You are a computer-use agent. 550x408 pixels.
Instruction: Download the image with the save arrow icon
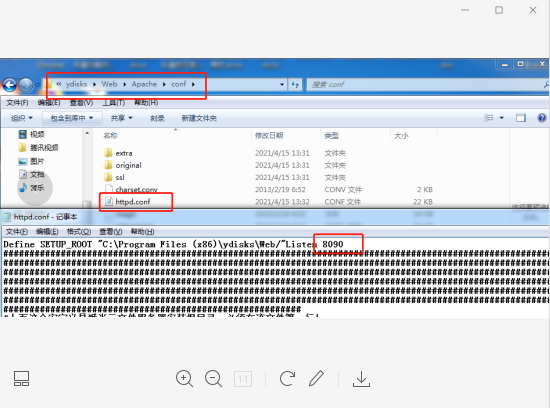(x=361, y=379)
